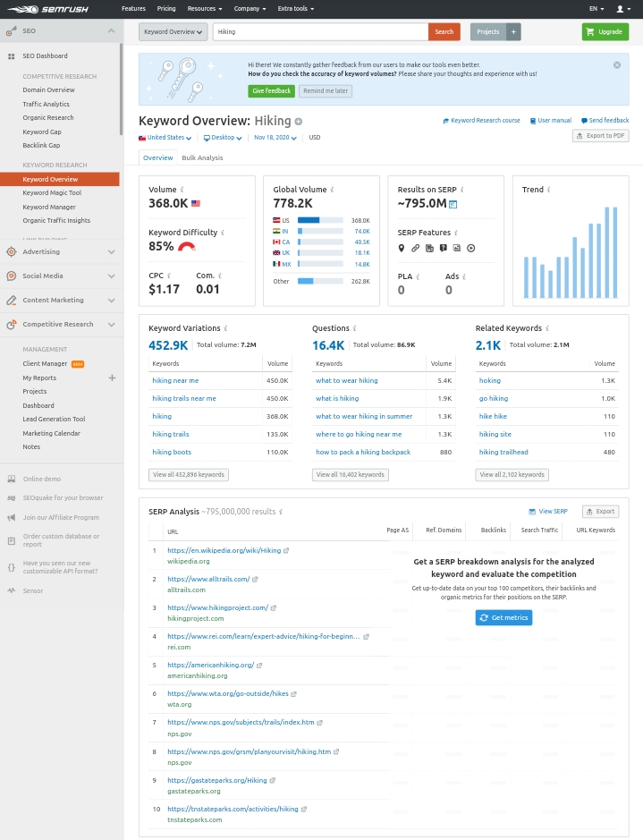Click View all 2,102 keywords button

[512, 475]
